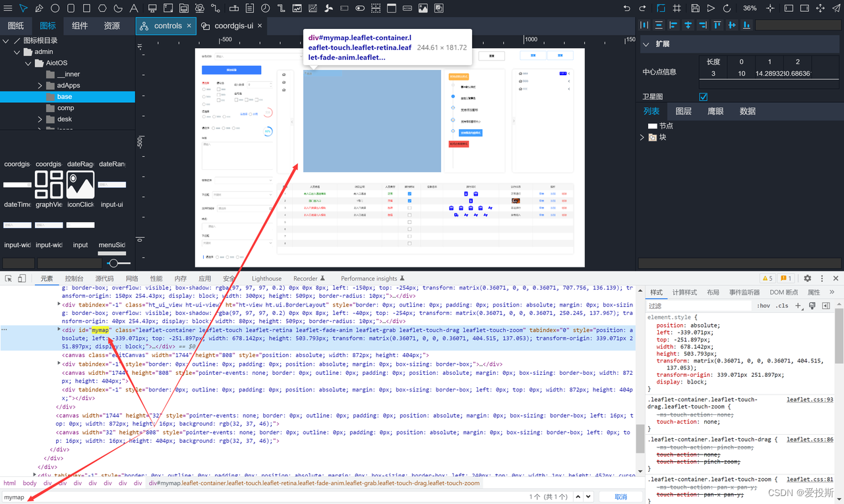
Task: Select the pen drawing tool
Action: [x=40, y=9]
